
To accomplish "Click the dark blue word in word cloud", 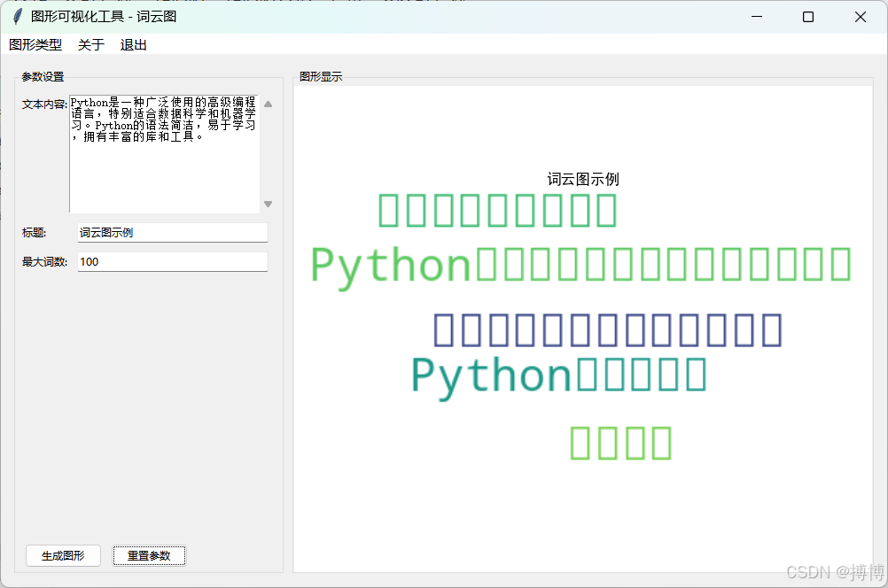I will pos(608,330).
